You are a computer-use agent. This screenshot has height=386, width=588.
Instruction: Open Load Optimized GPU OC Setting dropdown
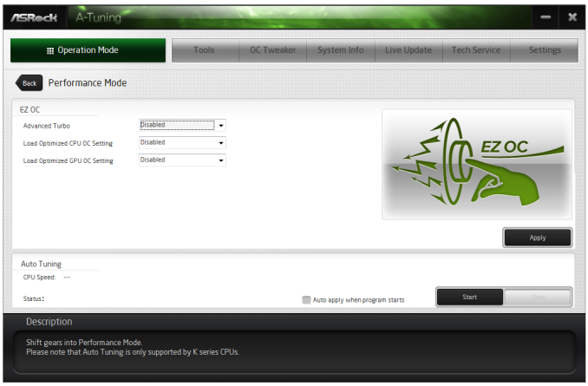click(x=182, y=160)
